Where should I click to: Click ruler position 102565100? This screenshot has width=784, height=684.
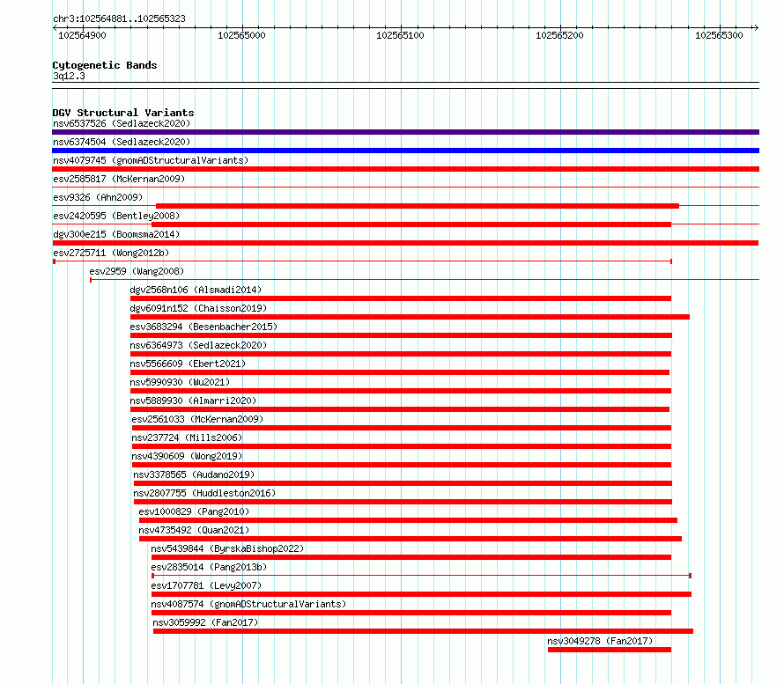pyautogui.click(x=400, y=35)
